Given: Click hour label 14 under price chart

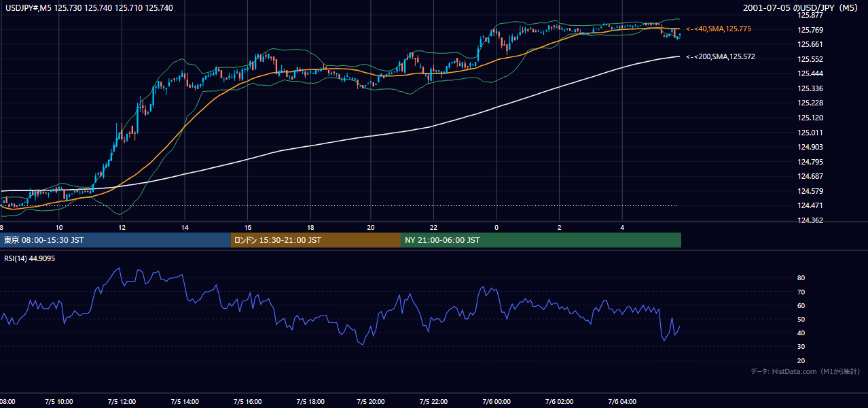Looking at the screenshot, I should pyautogui.click(x=184, y=227).
